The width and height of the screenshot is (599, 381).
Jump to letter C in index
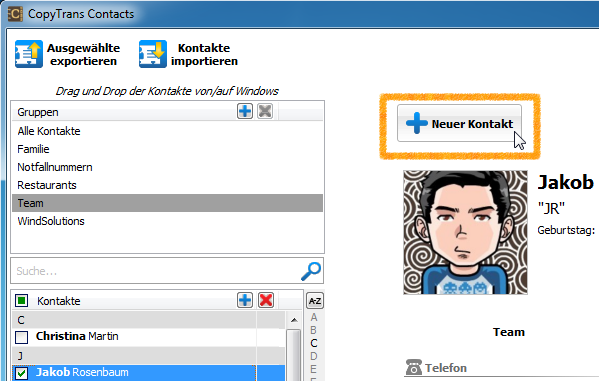[x=314, y=343]
